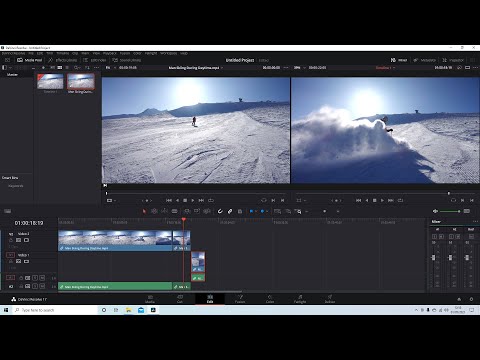The width and height of the screenshot is (480, 360).
Task: Open media pool search icon
Action: (x=77, y=68)
